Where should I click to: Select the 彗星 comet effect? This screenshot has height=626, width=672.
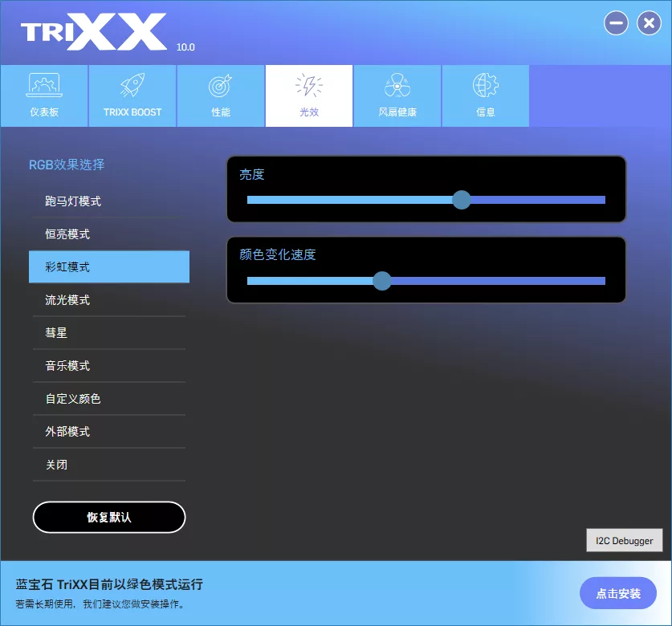coord(109,333)
